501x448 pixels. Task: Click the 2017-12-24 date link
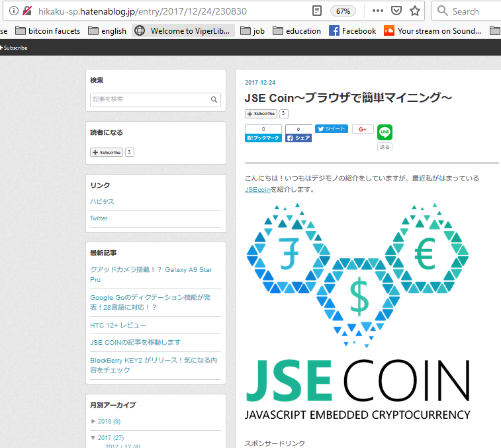click(260, 83)
